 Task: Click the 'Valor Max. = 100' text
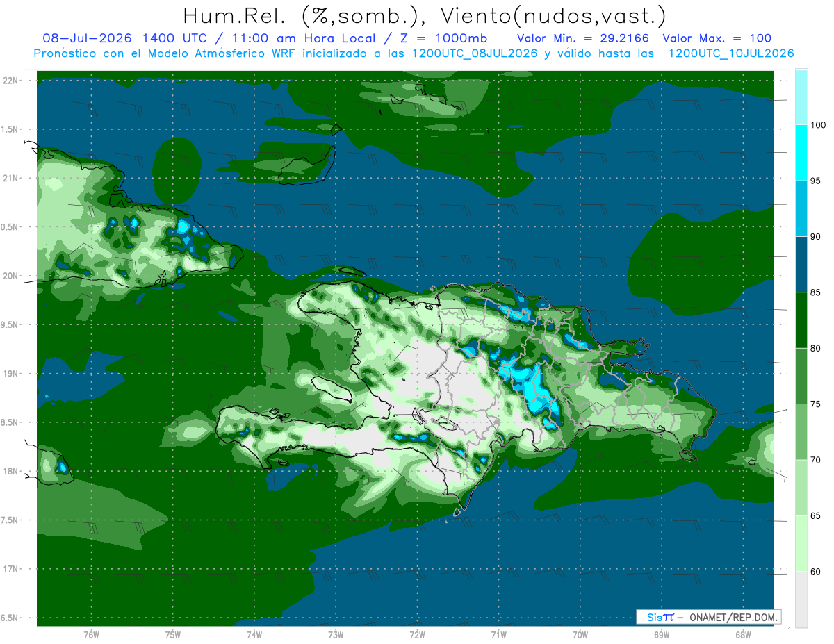click(717, 38)
